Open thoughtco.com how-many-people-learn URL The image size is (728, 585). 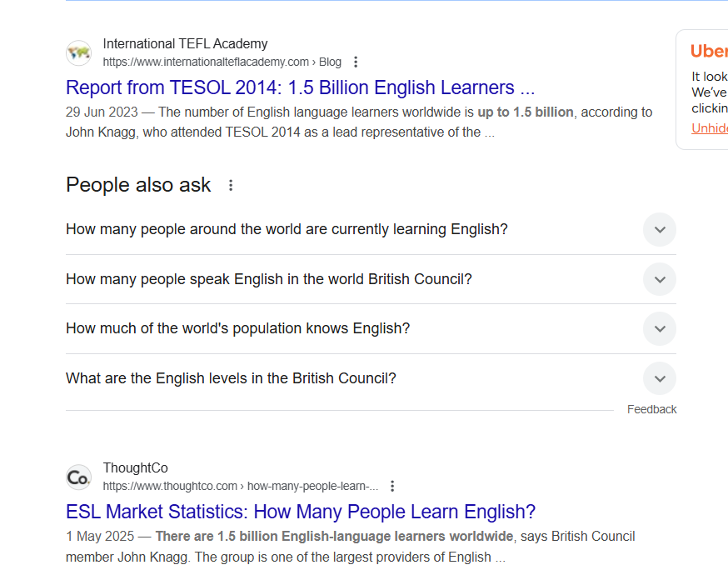(x=241, y=486)
